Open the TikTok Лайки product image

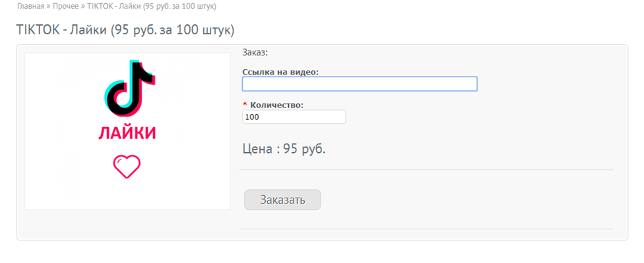pyautogui.click(x=127, y=131)
